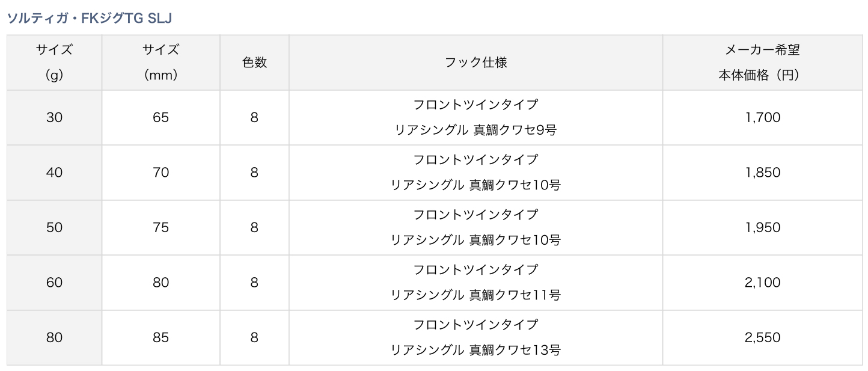Click the 65 mm size cell
The height and width of the screenshot is (371, 868).
tap(160, 118)
